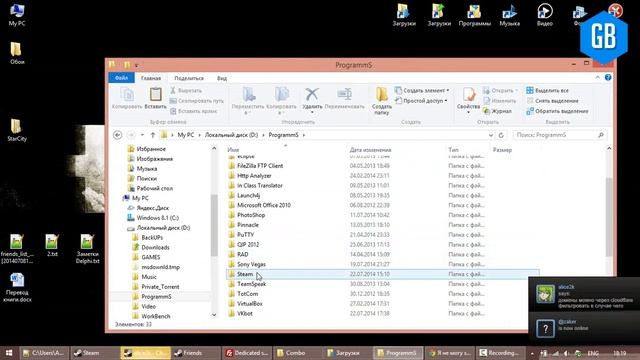
Task: Open the Простой доступ dropdown
Action: (421, 101)
